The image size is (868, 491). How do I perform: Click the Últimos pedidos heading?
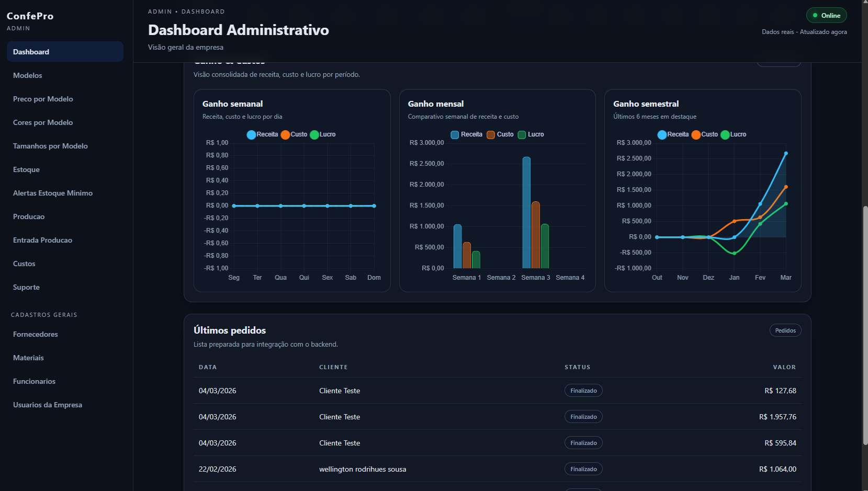230,330
